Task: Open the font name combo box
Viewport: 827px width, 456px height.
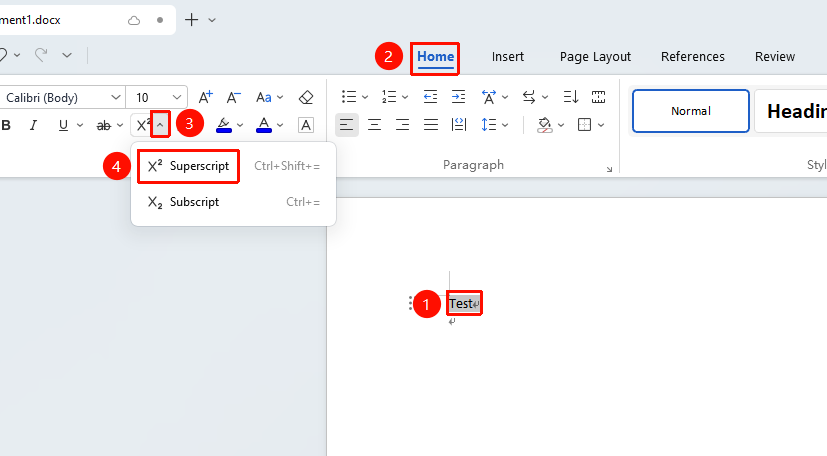Action: [x=63, y=98]
